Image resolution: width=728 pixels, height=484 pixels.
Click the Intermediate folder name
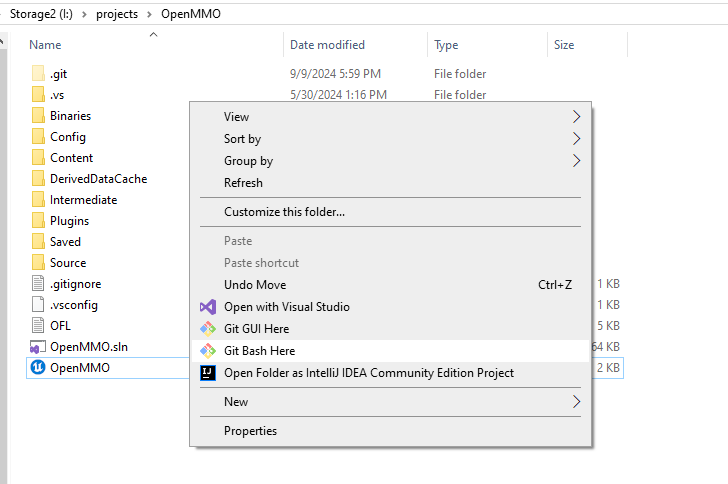pos(84,200)
